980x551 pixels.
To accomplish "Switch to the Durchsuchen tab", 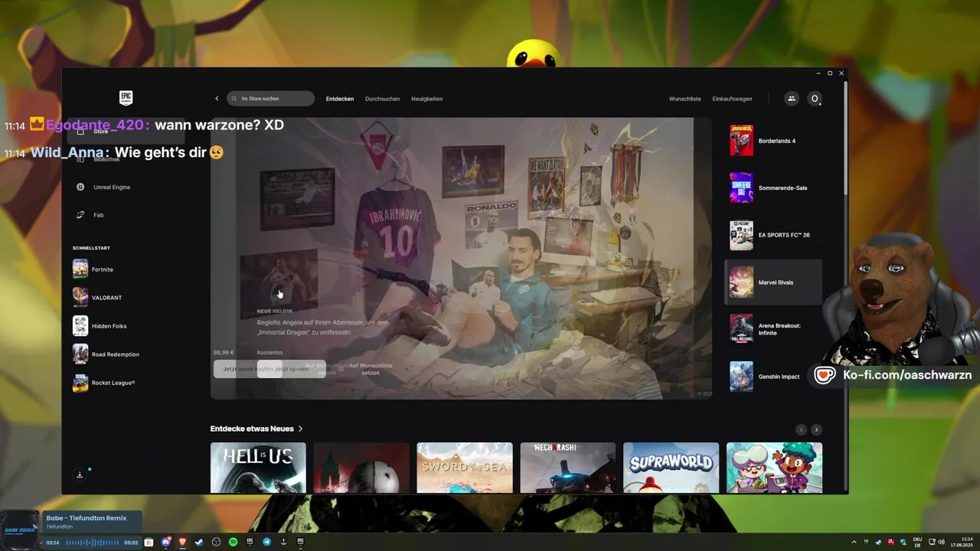I will (x=382, y=99).
